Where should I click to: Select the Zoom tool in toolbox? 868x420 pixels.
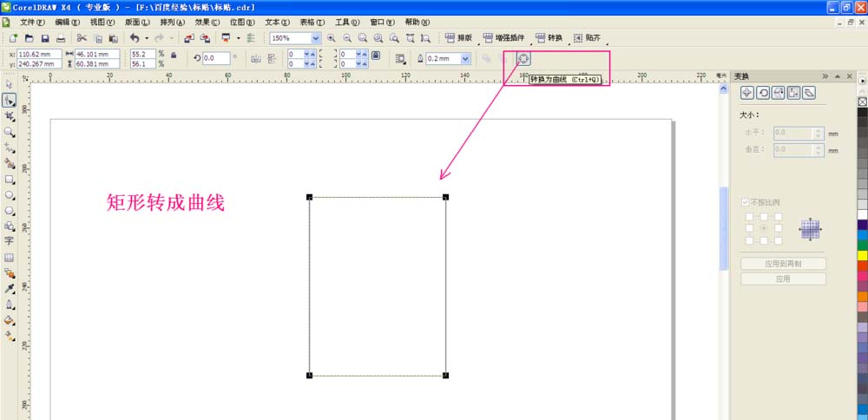point(9,132)
